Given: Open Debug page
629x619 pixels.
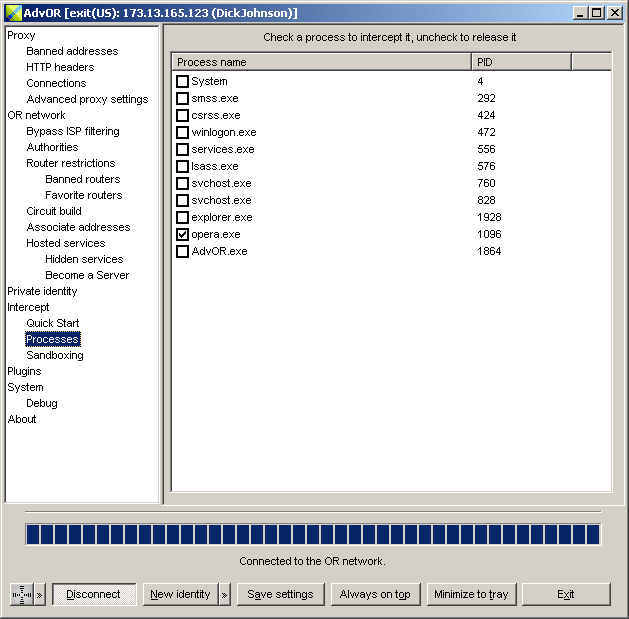Looking at the screenshot, I should 42,404.
